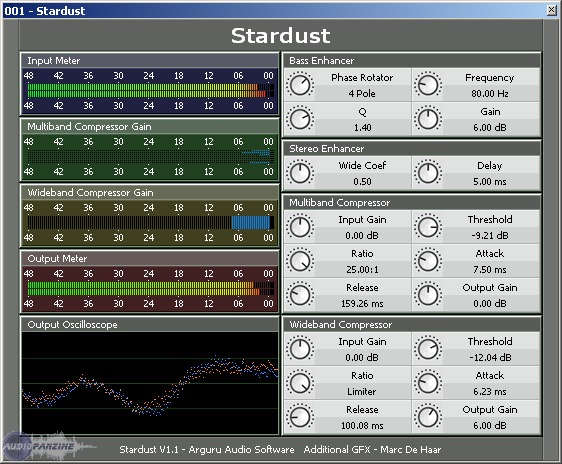
Task: Click the 5.00 ms Delay value
Action: point(490,182)
